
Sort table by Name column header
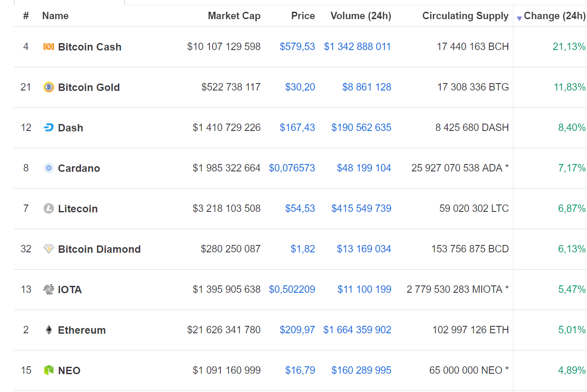(55, 16)
